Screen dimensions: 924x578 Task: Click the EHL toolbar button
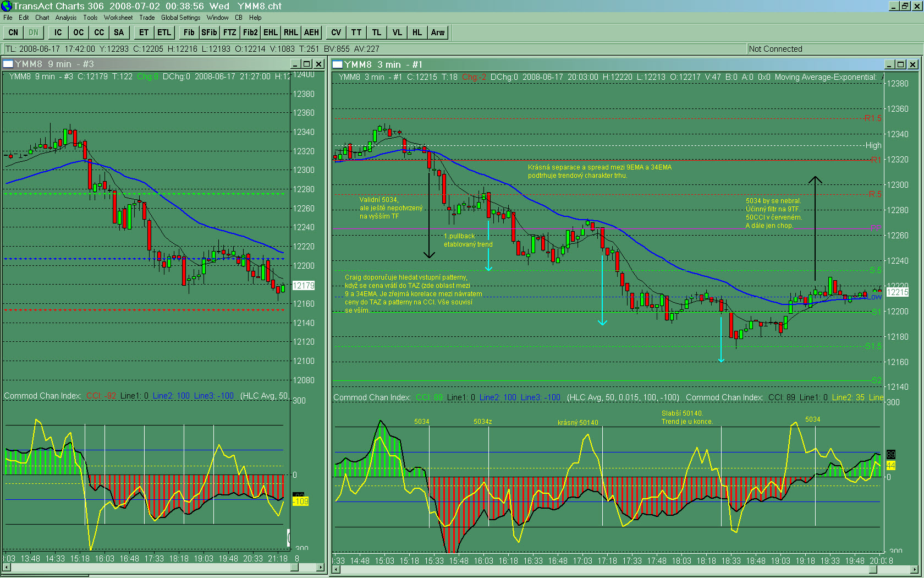pos(271,32)
